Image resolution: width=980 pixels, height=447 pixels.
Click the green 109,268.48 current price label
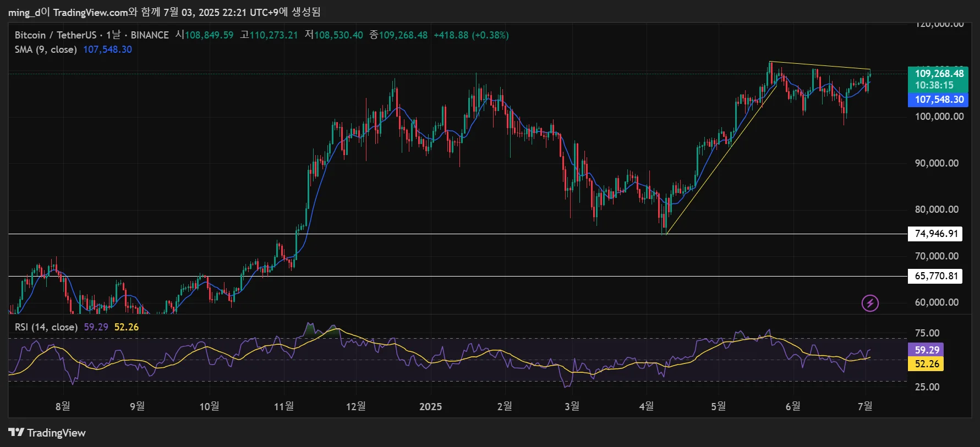939,74
